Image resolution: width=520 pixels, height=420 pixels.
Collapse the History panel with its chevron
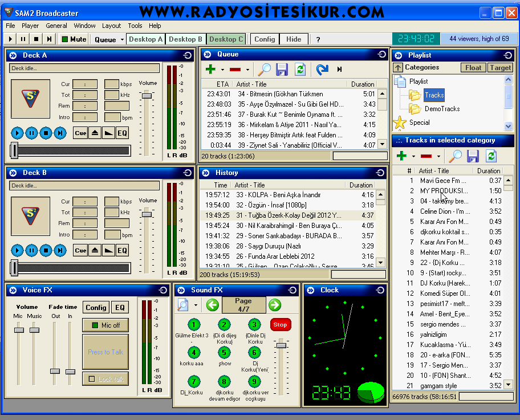tap(206, 173)
